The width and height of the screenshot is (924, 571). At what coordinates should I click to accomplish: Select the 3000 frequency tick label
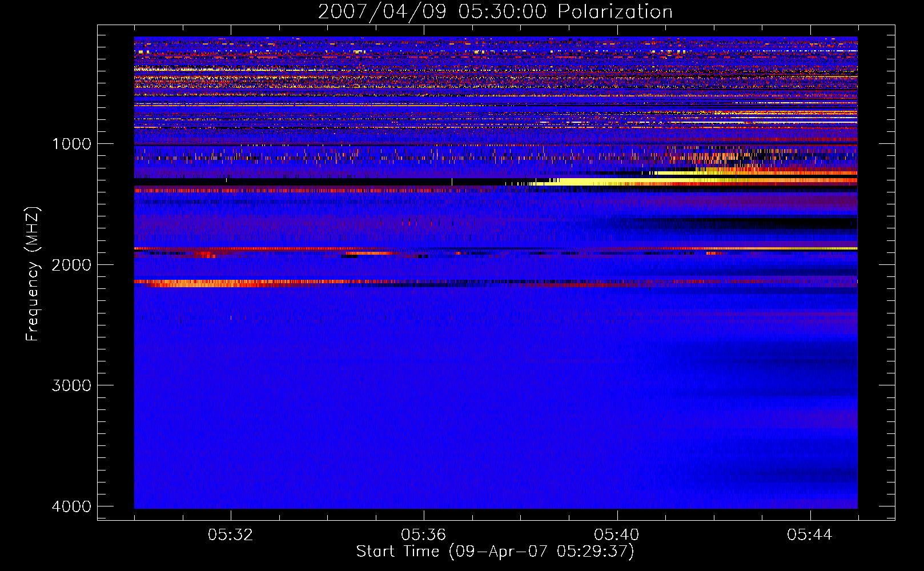[71, 385]
